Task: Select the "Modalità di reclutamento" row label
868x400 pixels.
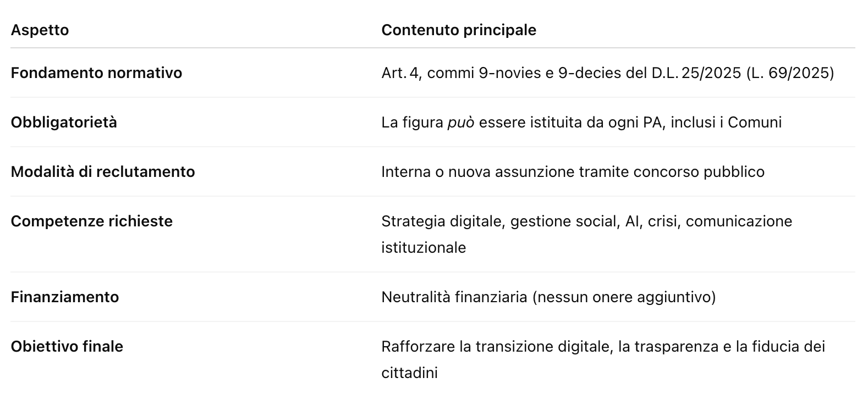Action: click(x=103, y=171)
